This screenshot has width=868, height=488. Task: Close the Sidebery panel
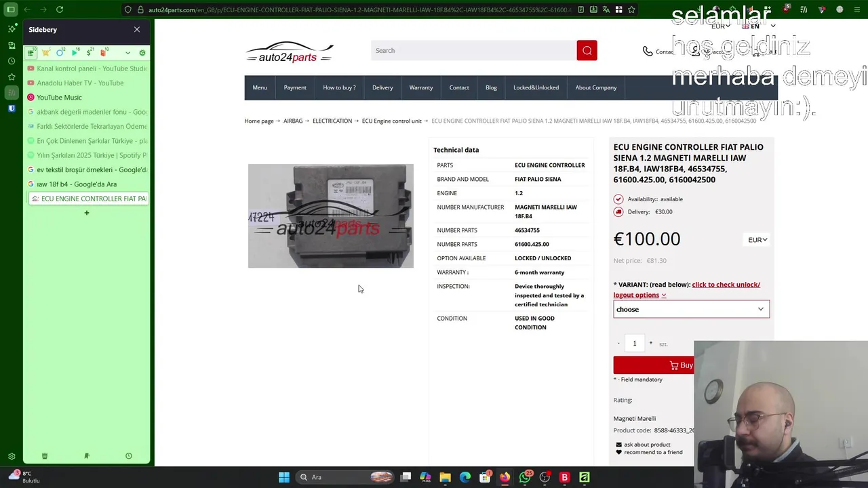point(137,30)
